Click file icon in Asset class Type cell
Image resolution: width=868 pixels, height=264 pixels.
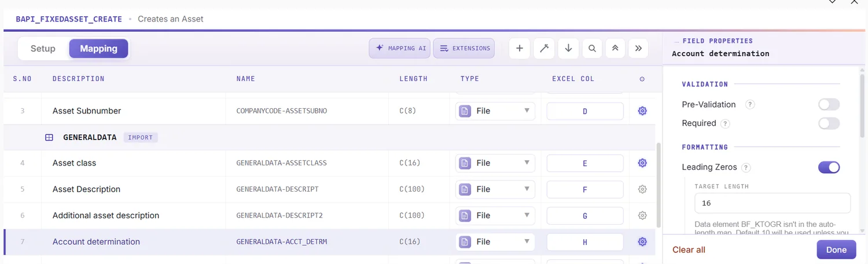[x=465, y=163]
